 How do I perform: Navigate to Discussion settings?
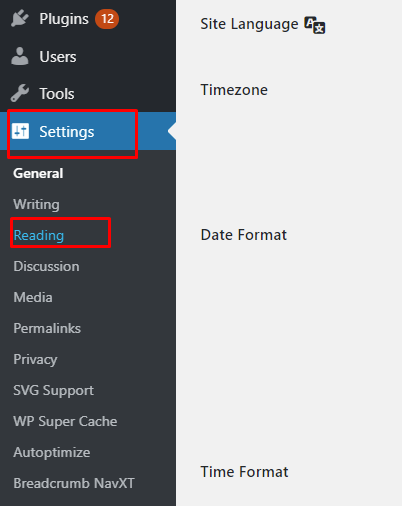(46, 266)
